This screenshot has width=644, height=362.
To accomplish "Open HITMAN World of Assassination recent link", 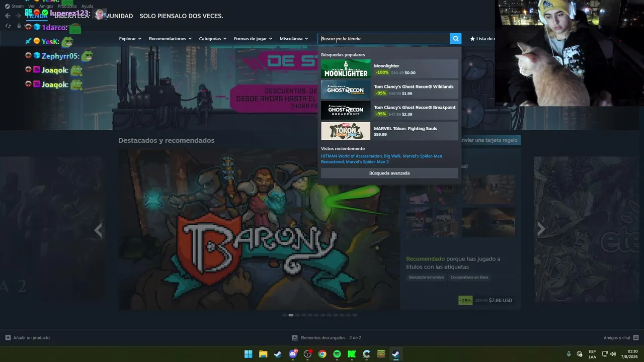I will pyautogui.click(x=351, y=156).
